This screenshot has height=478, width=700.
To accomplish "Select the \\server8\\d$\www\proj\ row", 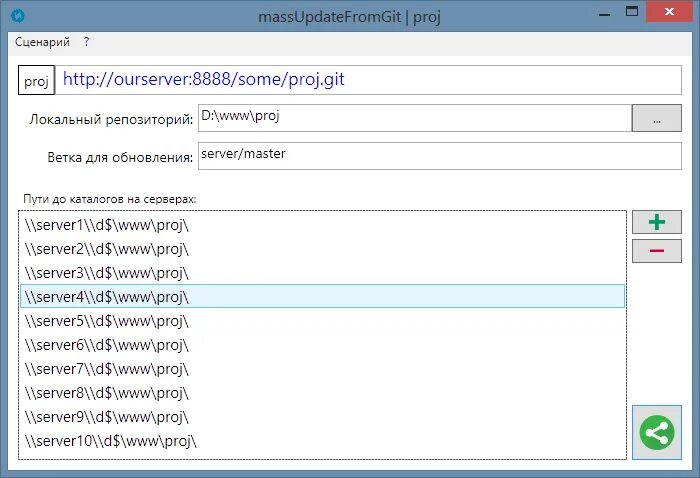I will (x=322, y=393).
